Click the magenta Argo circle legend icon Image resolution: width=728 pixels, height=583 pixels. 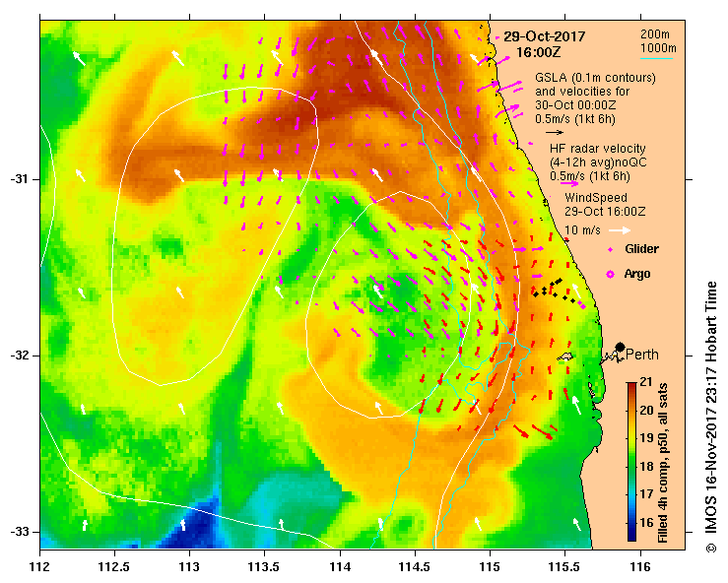click(x=610, y=275)
